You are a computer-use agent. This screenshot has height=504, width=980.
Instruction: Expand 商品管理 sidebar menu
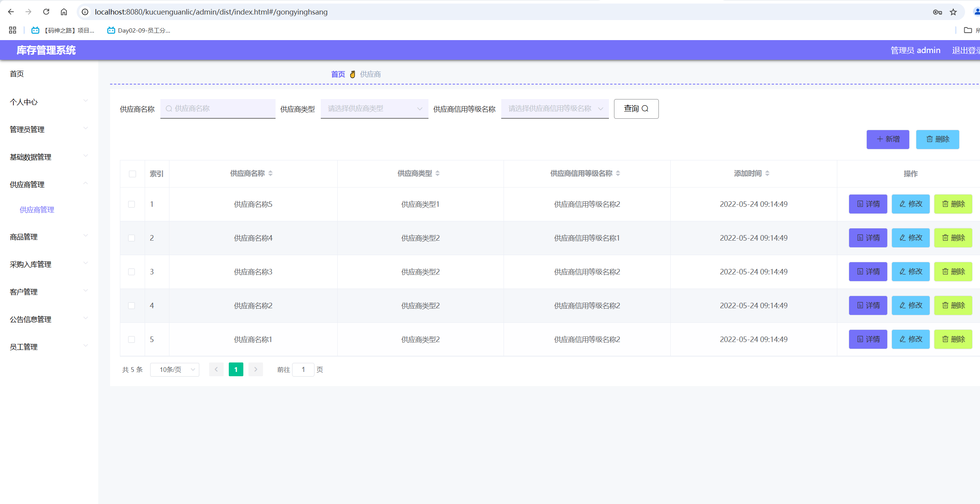(49, 237)
